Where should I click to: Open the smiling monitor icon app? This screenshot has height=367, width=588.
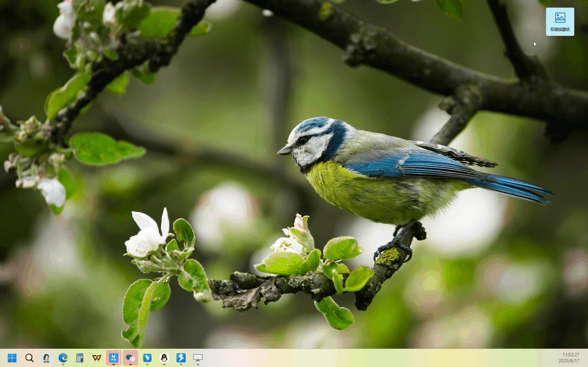(x=198, y=358)
